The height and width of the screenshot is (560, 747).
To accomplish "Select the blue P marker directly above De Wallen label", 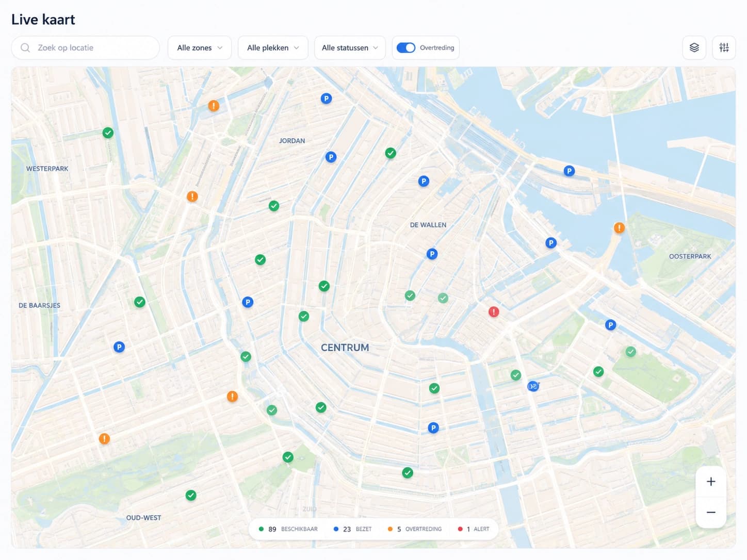I will point(424,181).
